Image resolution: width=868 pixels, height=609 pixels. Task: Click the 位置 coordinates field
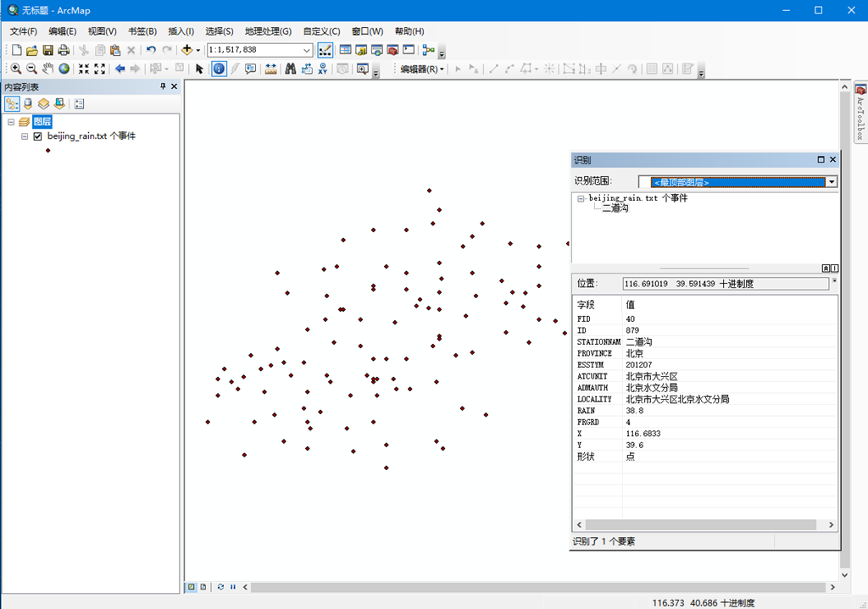coord(726,284)
